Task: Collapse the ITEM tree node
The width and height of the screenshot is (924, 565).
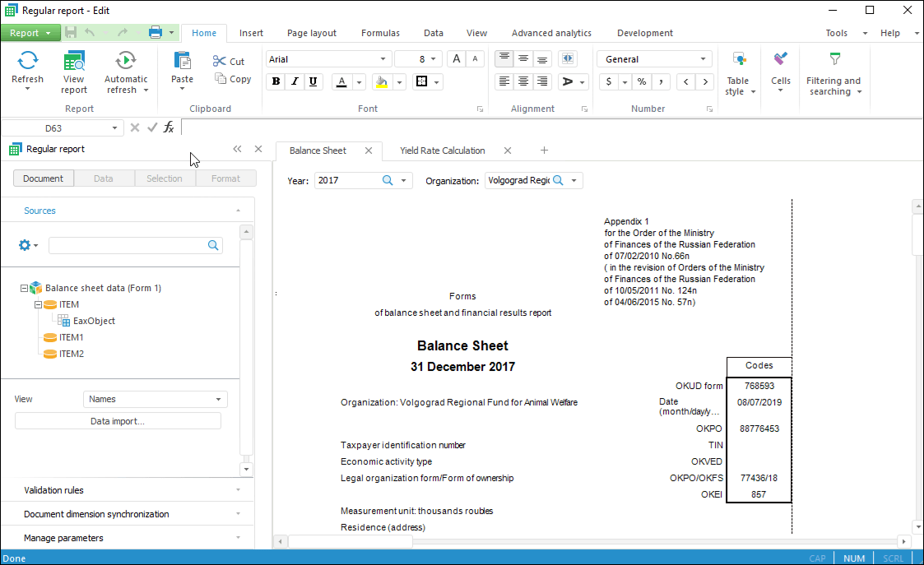Action: (x=38, y=304)
